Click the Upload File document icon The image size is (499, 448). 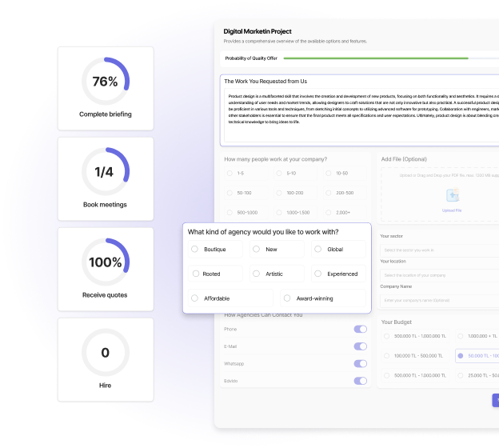click(452, 195)
